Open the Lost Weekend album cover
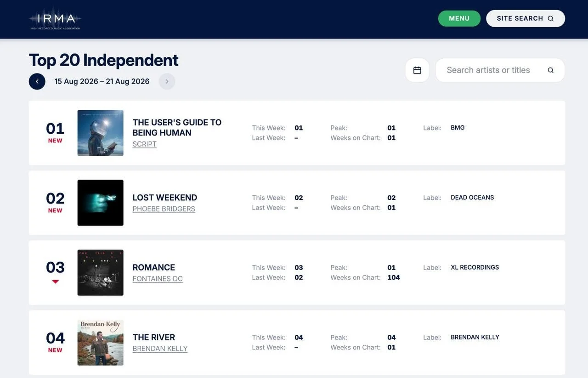The height and width of the screenshot is (378, 588). click(101, 203)
